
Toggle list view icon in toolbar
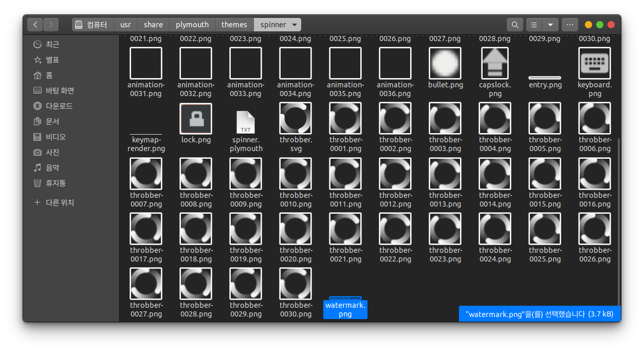coord(534,25)
